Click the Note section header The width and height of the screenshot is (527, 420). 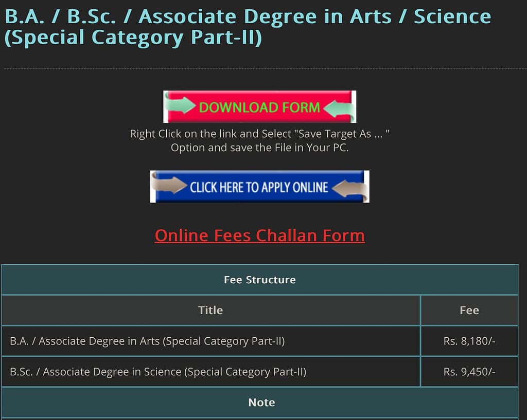pos(261,403)
